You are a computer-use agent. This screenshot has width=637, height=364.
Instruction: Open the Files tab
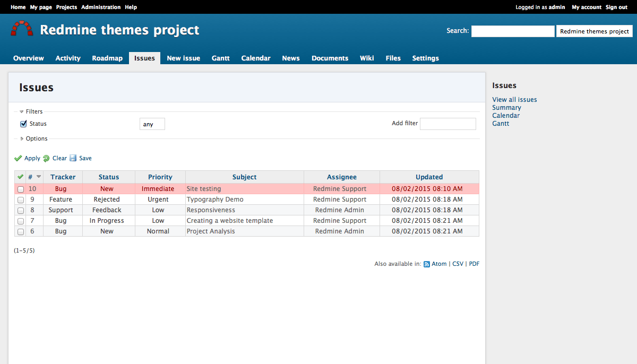click(x=393, y=58)
